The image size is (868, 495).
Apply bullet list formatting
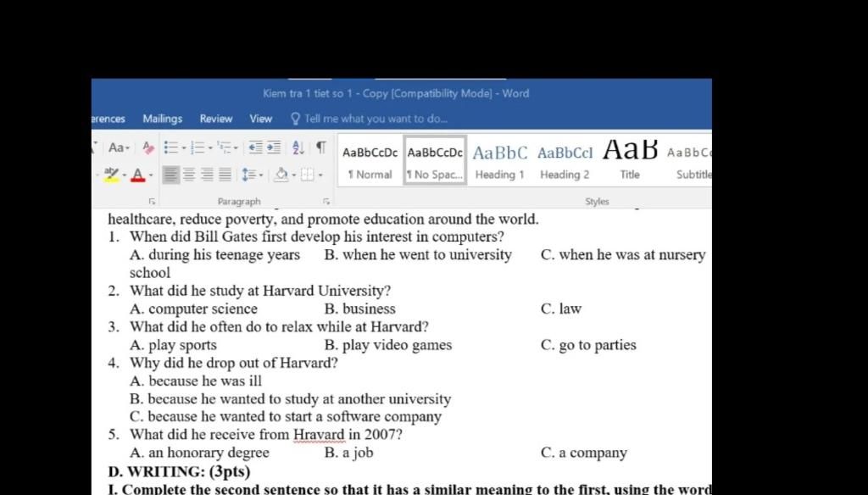tap(171, 147)
